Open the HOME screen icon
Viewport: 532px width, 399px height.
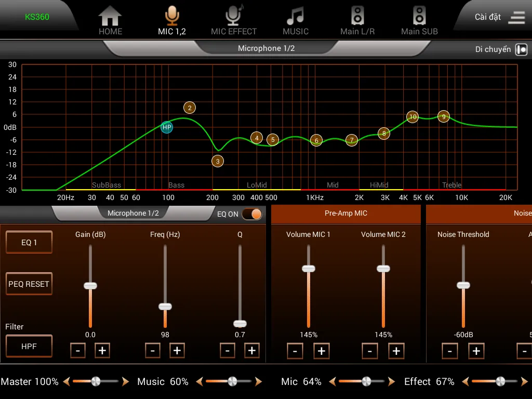click(110, 17)
